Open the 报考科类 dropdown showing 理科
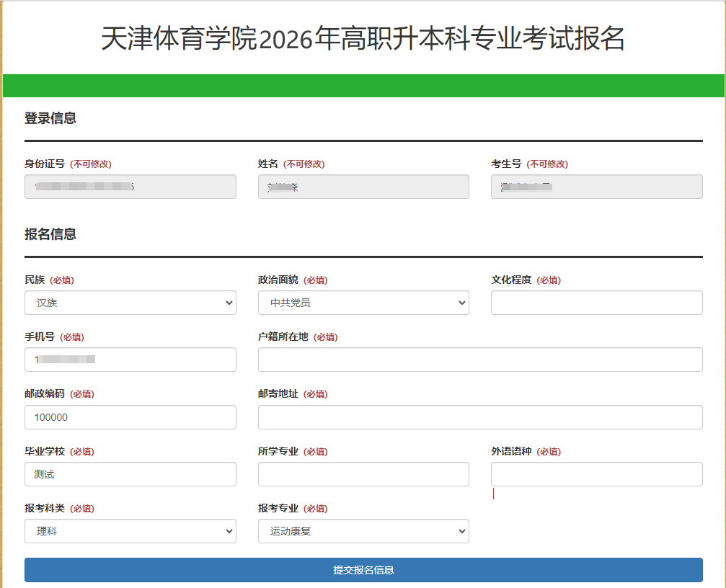The height and width of the screenshot is (588, 726). (x=130, y=532)
